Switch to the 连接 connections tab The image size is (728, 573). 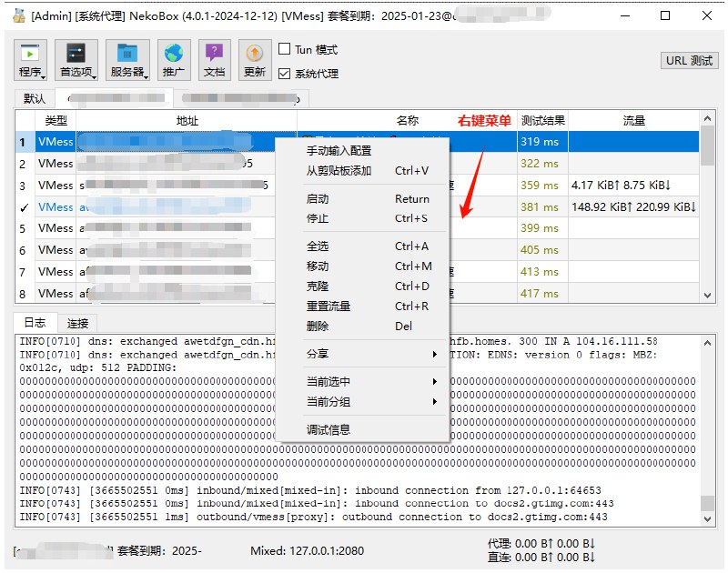tap(77, 323)
